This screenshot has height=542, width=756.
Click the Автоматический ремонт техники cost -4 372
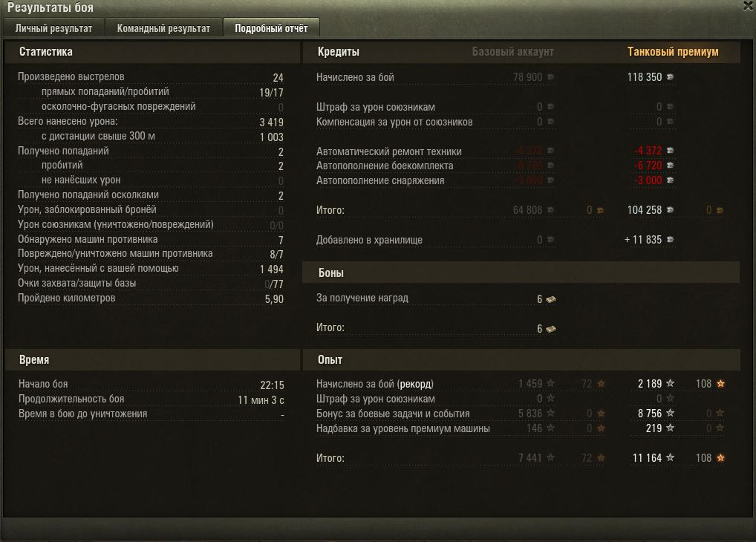pyautogui.click(x=648, y=151)
